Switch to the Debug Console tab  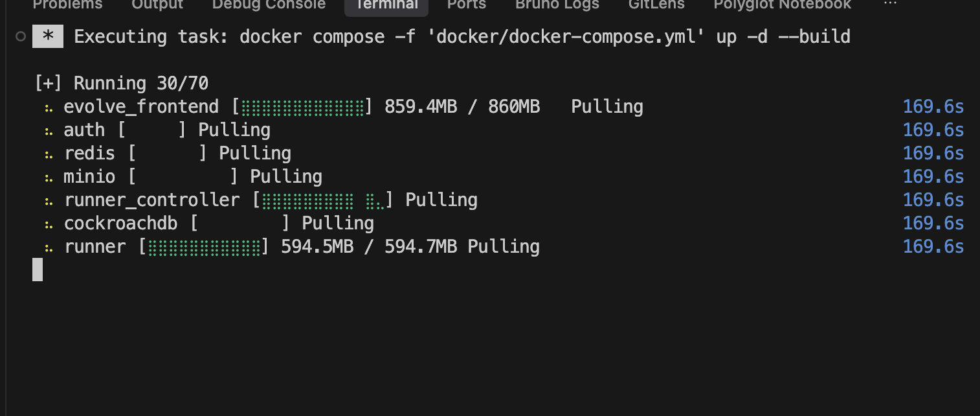coord(269,5)
